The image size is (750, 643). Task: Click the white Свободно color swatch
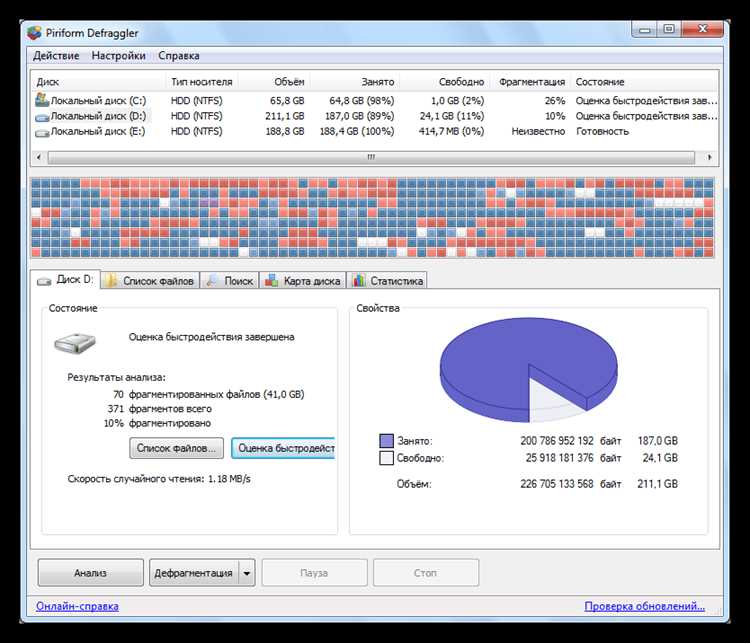pos(386,458)
